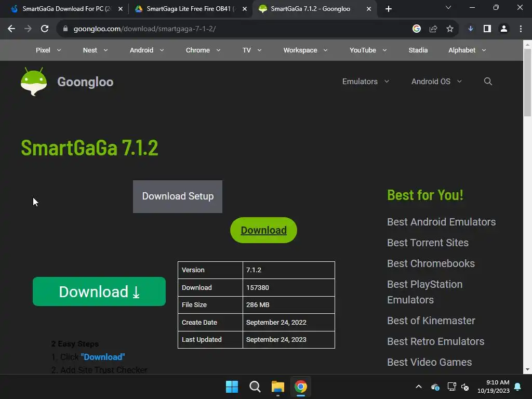Go forward with the forward arrow

(x=28, y=29)
